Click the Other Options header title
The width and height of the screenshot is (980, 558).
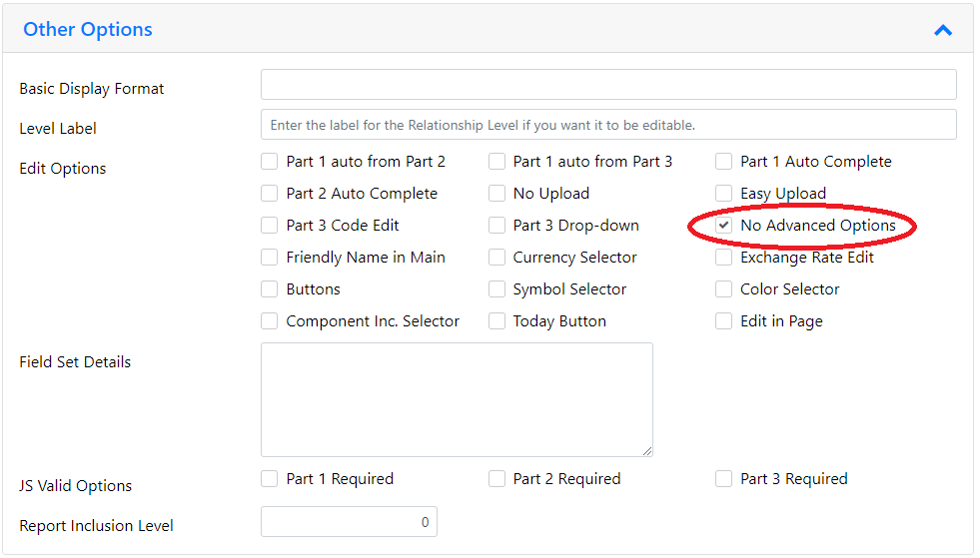tap(88, 29)
